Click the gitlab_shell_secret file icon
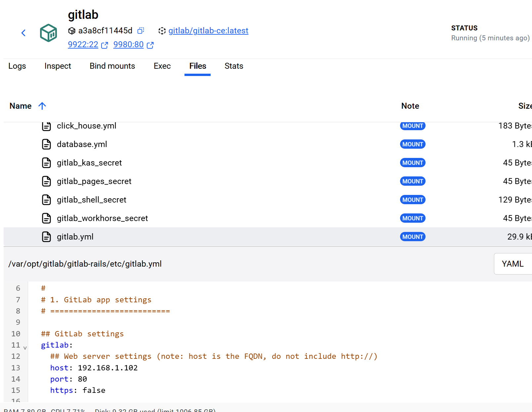The width and height of the screenshot is (532, 412). pos(47,200)
